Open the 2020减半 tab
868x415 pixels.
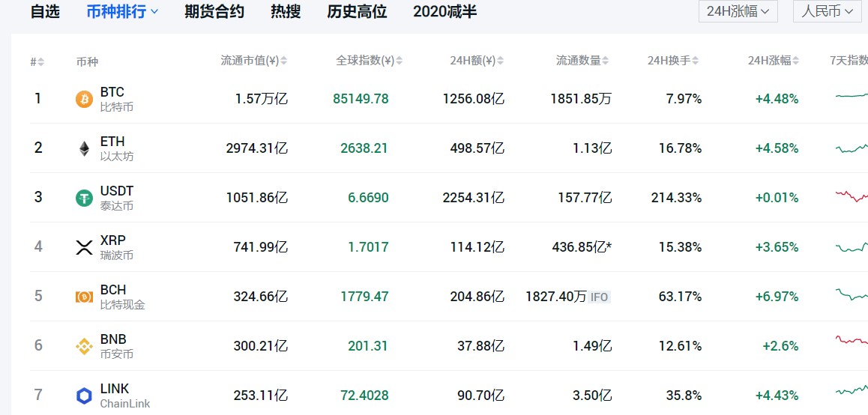point(444,12)
